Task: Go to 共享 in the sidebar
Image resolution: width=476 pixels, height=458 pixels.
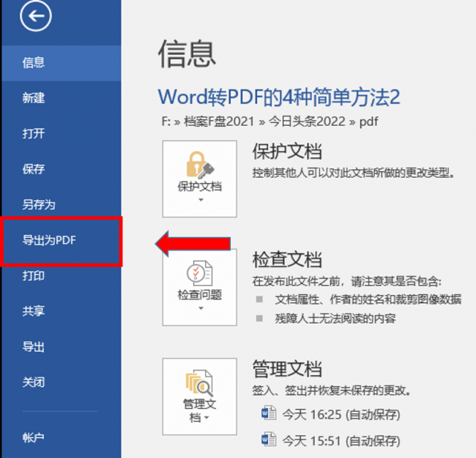Action: [x=62, y=311]
